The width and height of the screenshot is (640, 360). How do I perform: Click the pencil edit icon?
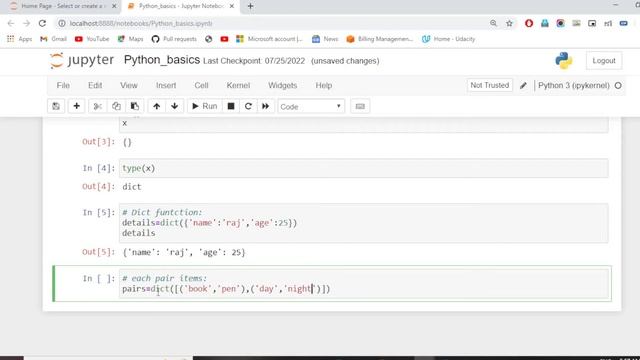pyautogui.click(x=523, y=86)
